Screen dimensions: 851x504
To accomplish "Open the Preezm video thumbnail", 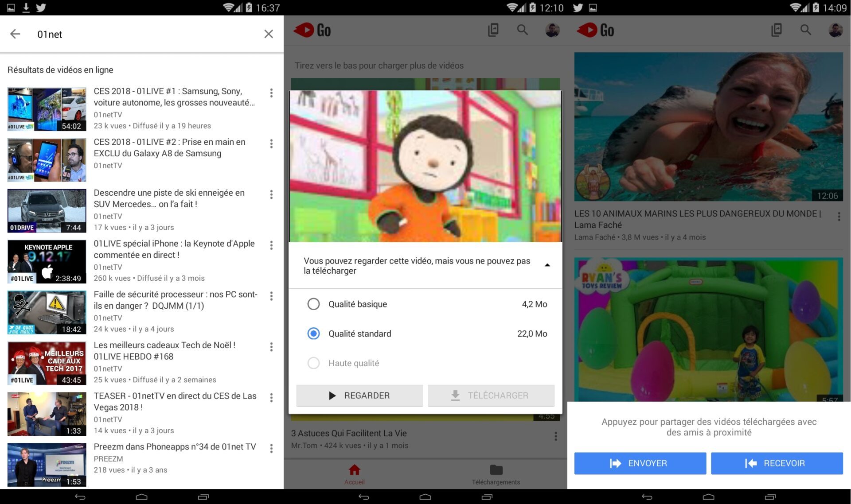I will pos(47,465).
